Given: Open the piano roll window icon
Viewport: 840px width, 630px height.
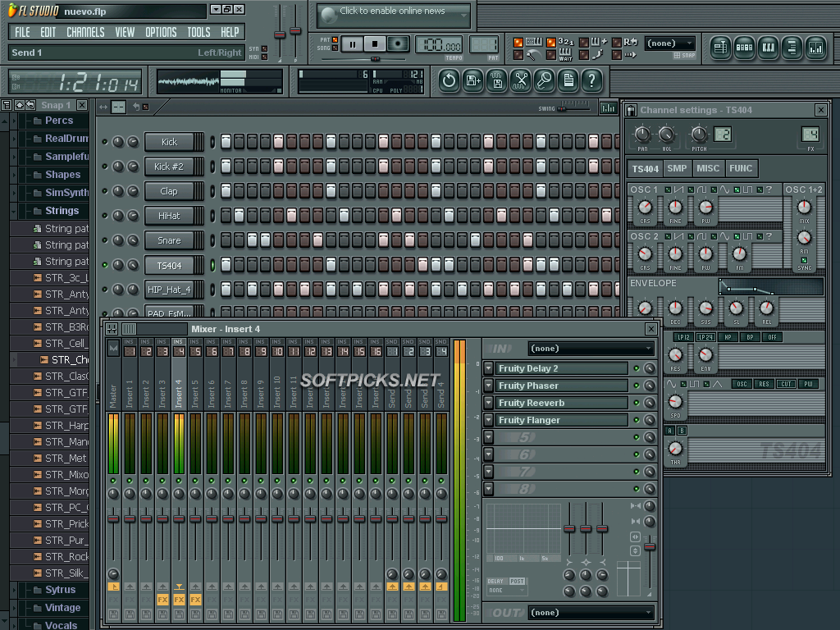Looking at the screenshot, I should 768,48.
